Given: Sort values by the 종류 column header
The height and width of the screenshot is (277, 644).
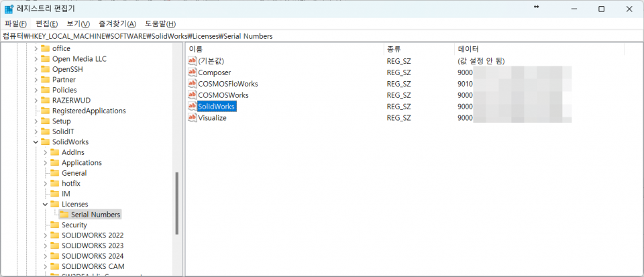Looking at the screenshot, I should (419, 49).
